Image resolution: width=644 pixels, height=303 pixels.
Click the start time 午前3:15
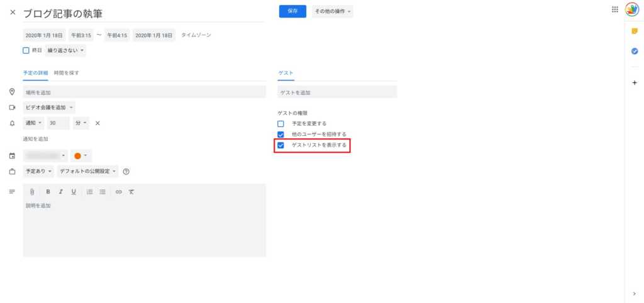click(x=81, y=35)
